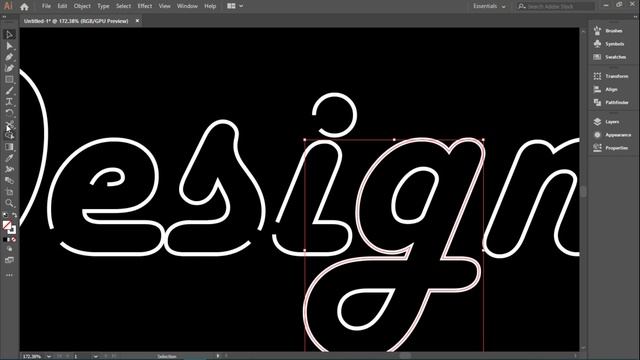Open Edit Toolbar three dots
This screenshot has width=640, height=360.
9,276
